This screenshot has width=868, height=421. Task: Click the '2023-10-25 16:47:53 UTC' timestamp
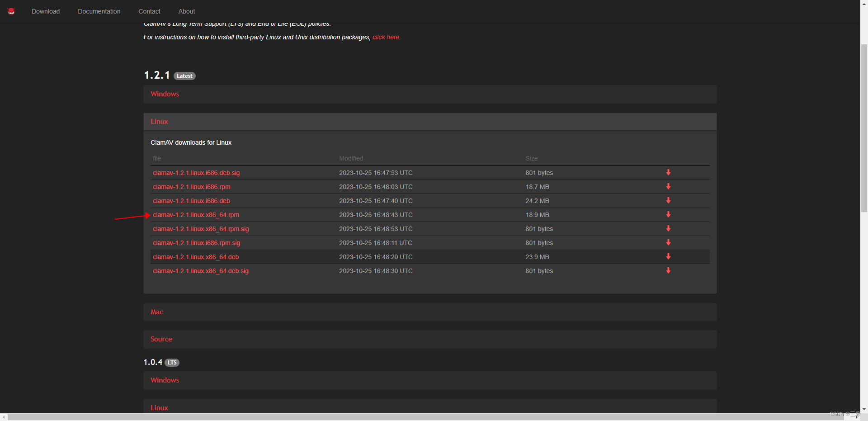(x=376, y=173)
